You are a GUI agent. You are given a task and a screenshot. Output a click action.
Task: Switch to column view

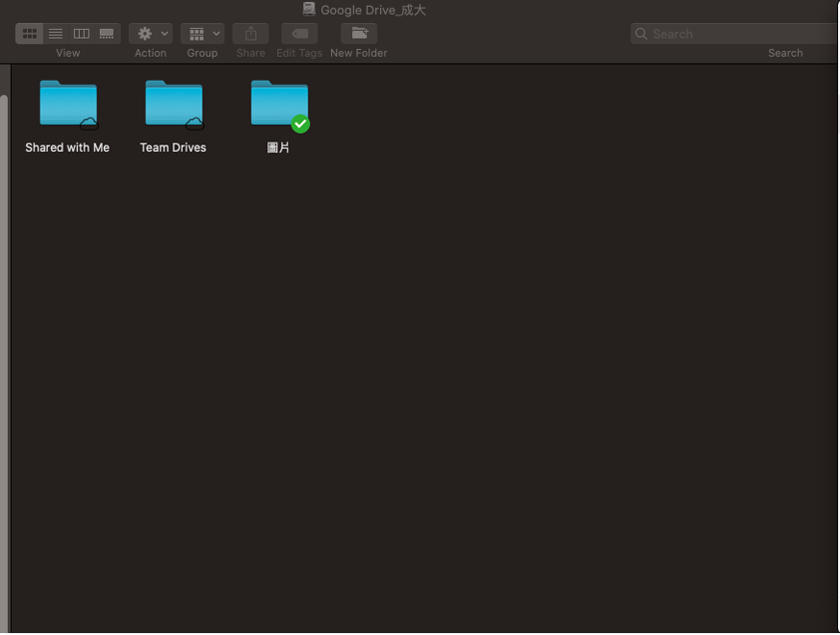click(82, 34)
